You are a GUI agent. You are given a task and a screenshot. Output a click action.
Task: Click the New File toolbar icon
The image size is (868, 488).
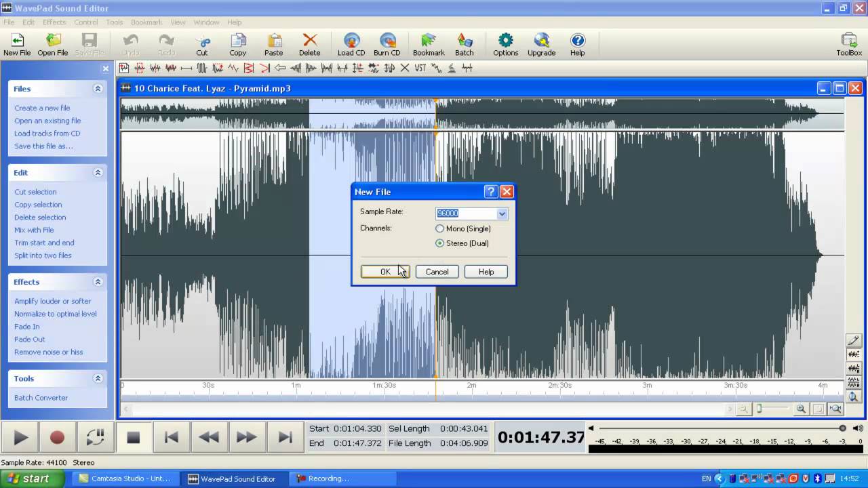pyautogui.click(x=17, y=45)
